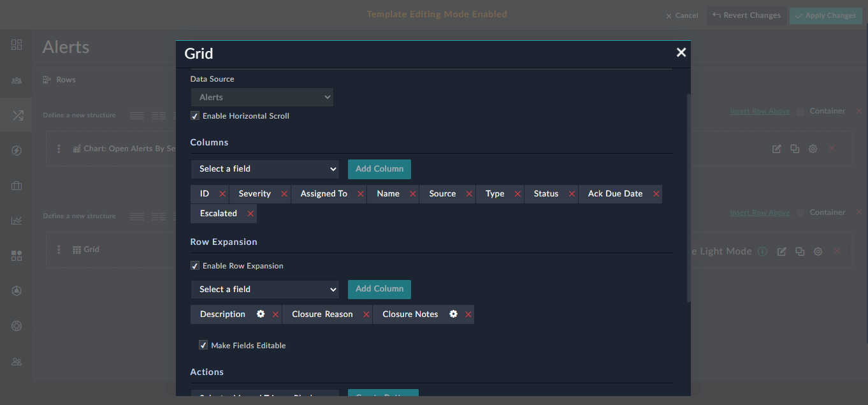Open the Row Expansion 'Select a field' dropdown
This screenshot has height=405, width=868.
[x=264, y=290]
